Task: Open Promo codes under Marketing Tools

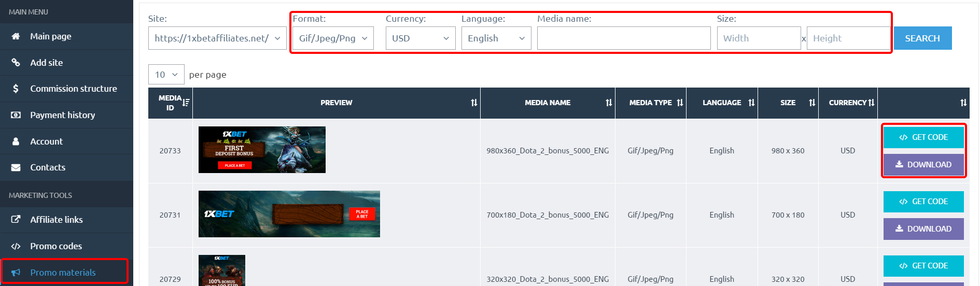Action: click(x=66, y=246)
